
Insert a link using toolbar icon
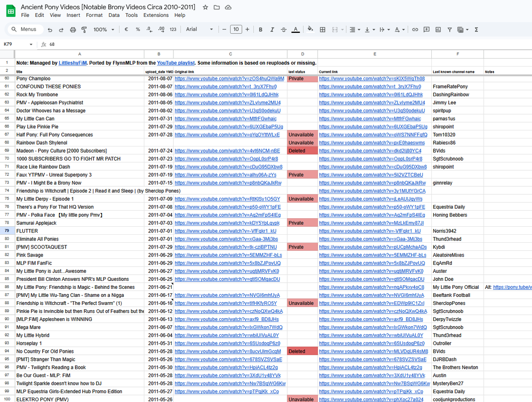click(415, 29)
